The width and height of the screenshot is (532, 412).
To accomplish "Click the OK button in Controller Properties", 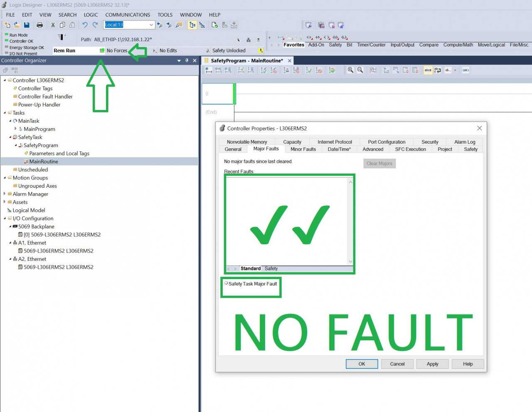I will coord(362,364).
